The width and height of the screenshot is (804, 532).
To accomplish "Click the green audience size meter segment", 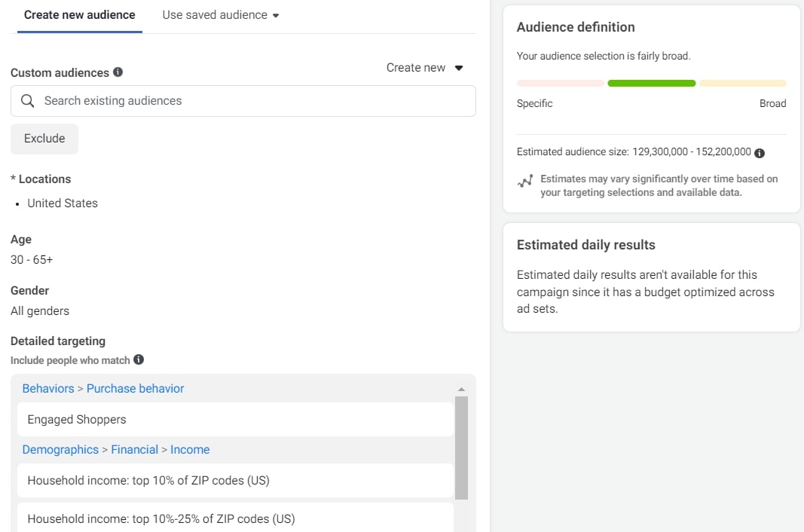I will 651,84.
